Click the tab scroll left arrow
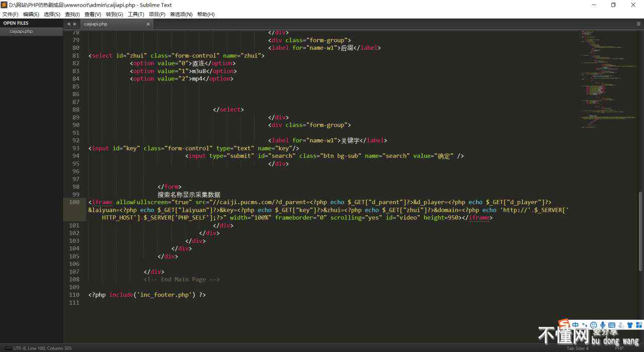Image resolution: width=644 pixels, height=352 pixels. 69,24
